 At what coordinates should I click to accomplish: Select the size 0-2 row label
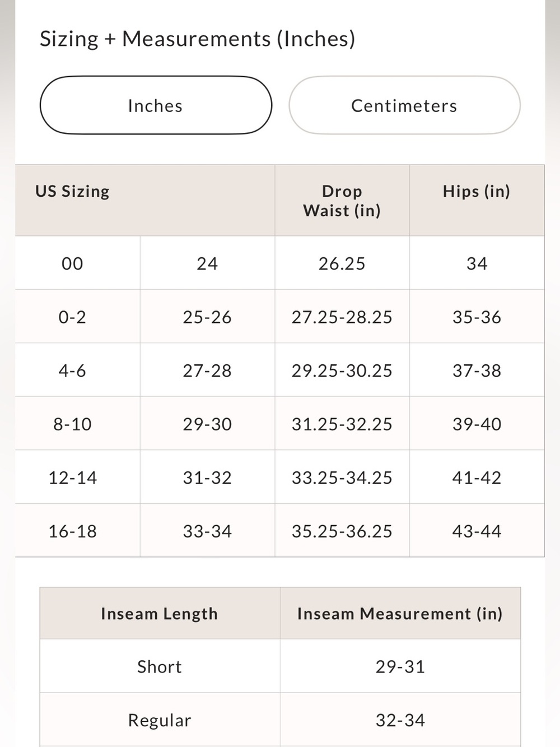[72, 317]
